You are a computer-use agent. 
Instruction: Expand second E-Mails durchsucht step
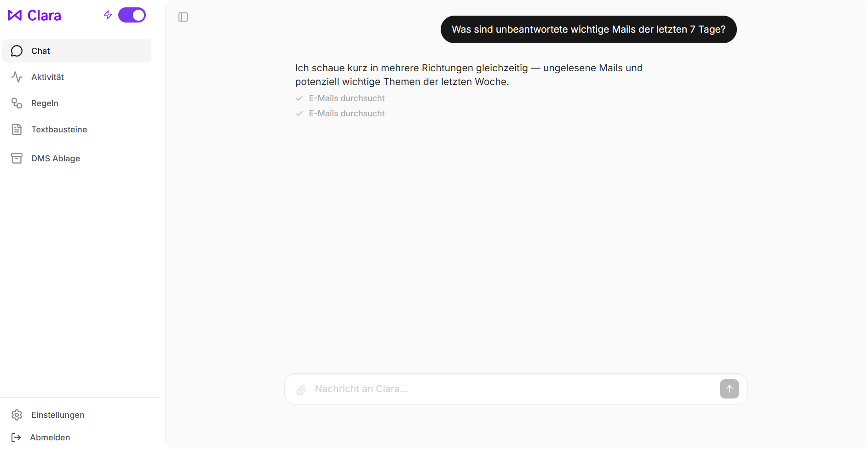point(346,114)
